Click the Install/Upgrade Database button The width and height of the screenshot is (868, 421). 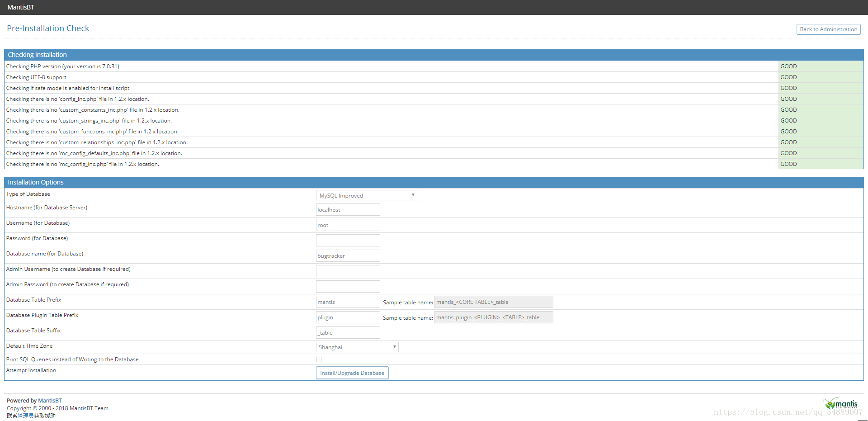pyautogui.click(x=352, y=373)
